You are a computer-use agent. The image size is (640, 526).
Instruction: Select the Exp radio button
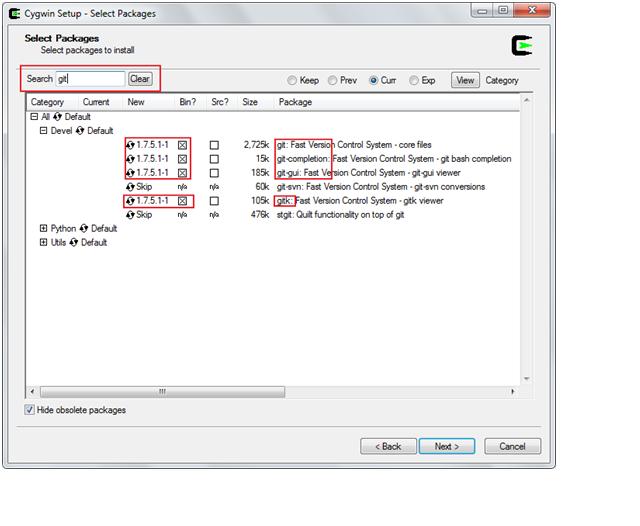pyautogui.click(x=414, y=80)
